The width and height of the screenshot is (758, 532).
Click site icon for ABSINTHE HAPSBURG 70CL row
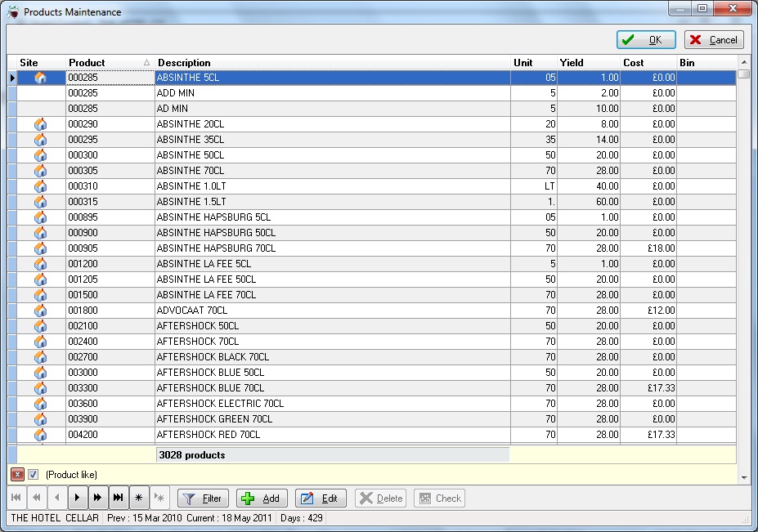tap(41, 248)
